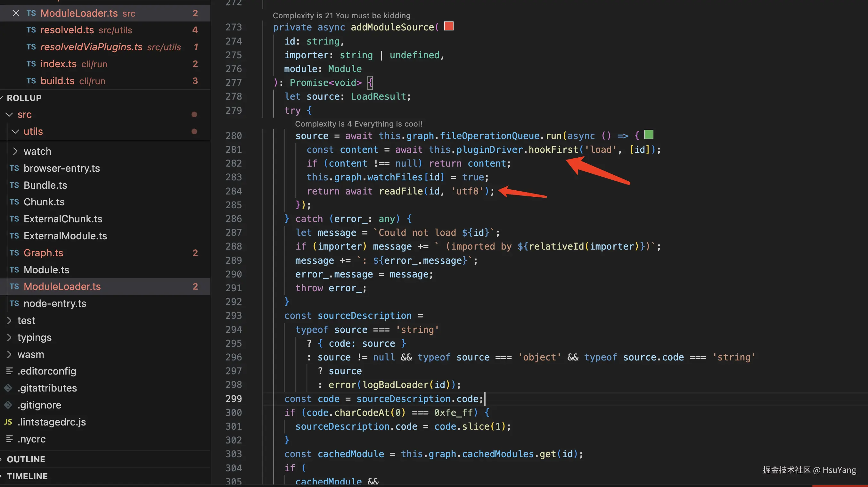Close the ModuleLoader.ts open editor

(15, 13)
